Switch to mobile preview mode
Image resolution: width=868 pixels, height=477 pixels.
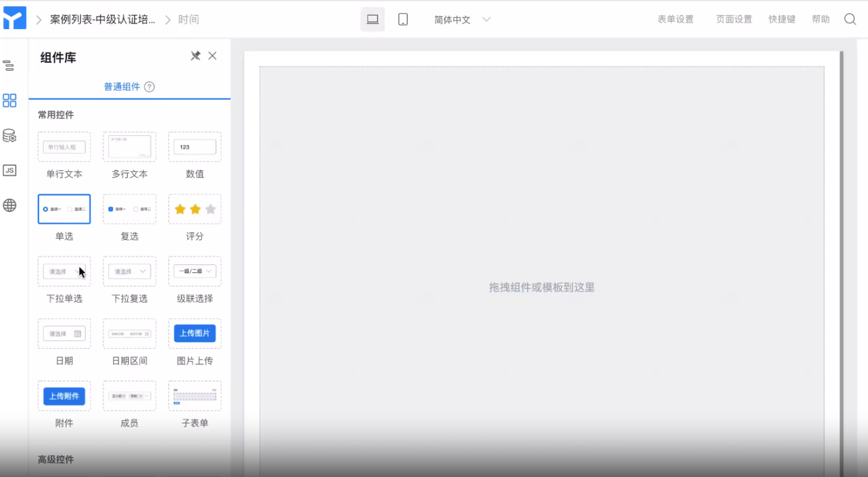tap(403, 19)
